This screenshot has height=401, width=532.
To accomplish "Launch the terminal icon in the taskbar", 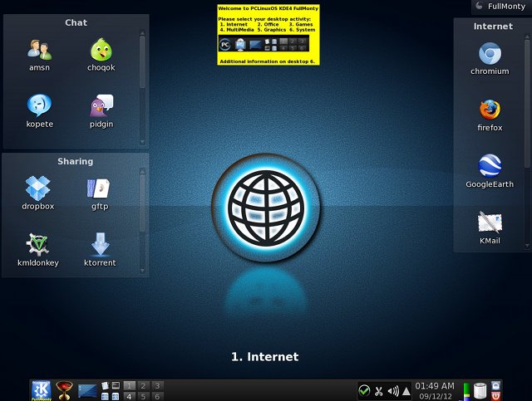I will point(116,385).
